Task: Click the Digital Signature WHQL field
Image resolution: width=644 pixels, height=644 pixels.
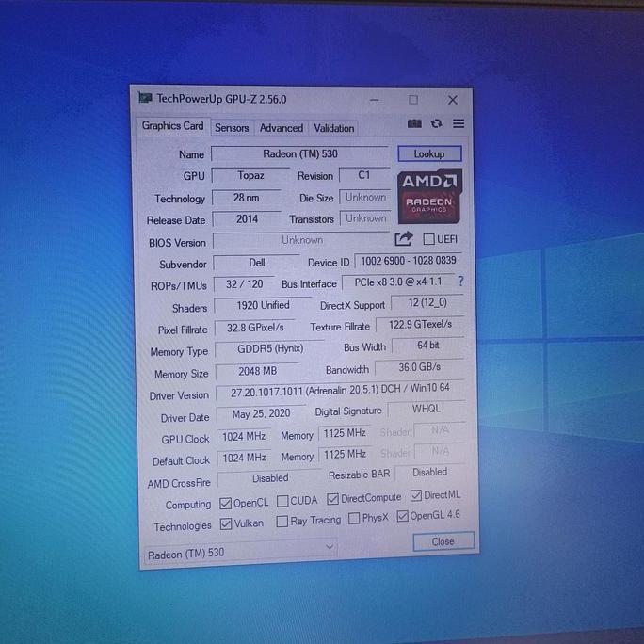Action: coord(427,409)
